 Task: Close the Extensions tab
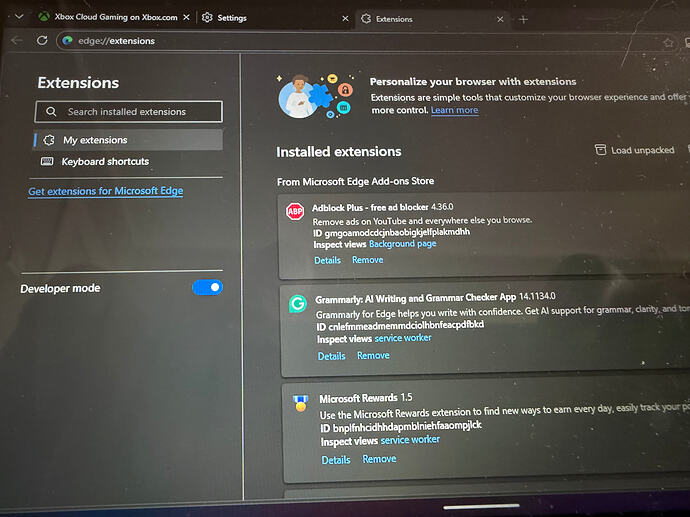point(500,19)
